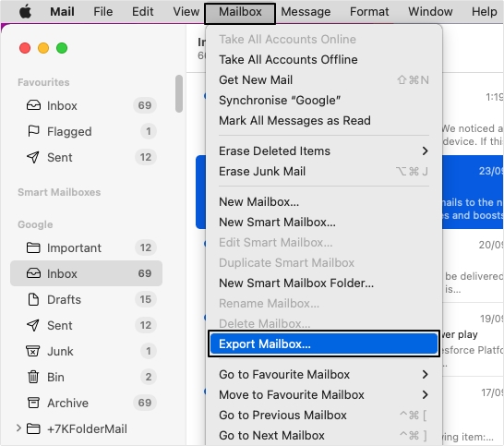Screen dimensions: 504x446
Task: Click the Bin trash icon
Action: 33,377
